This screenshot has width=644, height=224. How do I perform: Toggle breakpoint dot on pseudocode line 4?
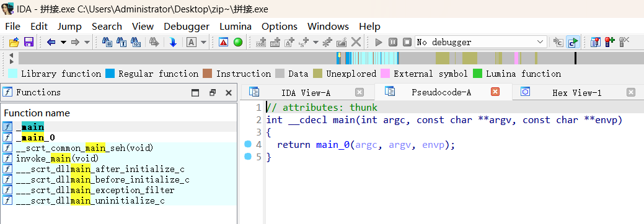point(248,144)
